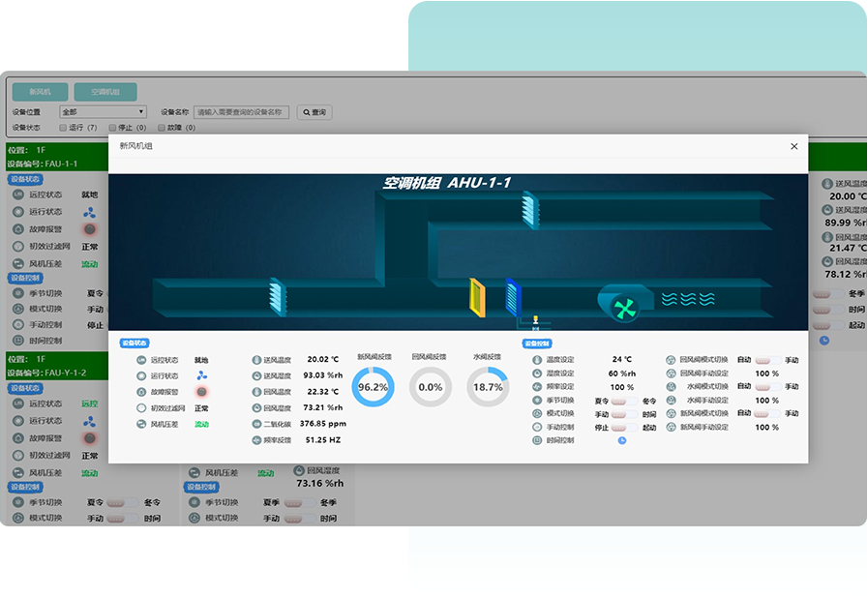
Task: Open the 设备位置 全部 dropdown
Action: pos(103,112)
